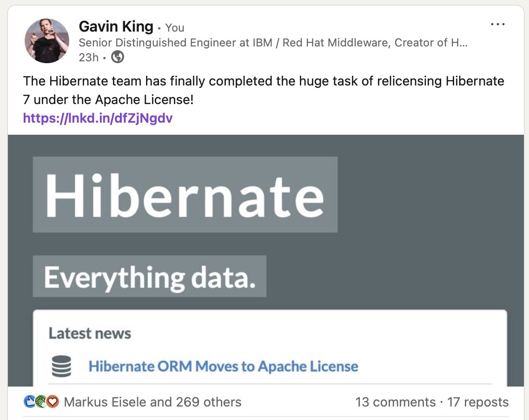529x420 pixels.
Task: Click the celebrate clapping reaction icon
Action: tap(41, 401)
